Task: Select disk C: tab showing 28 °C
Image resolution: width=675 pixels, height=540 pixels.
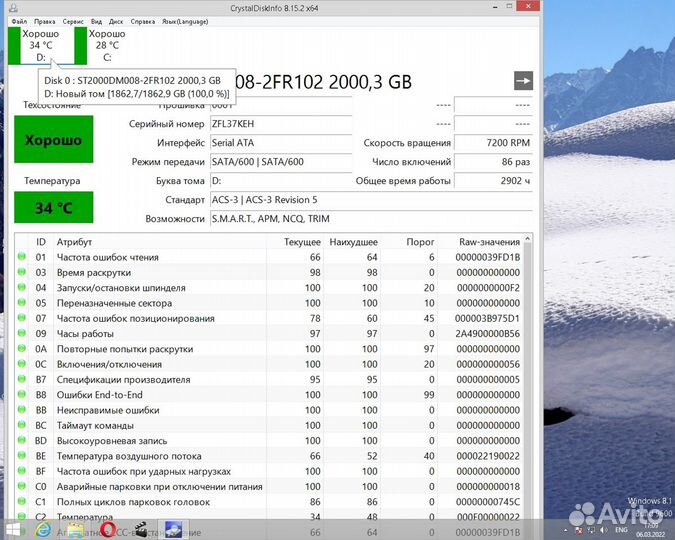Action: [x=107, y=45]
